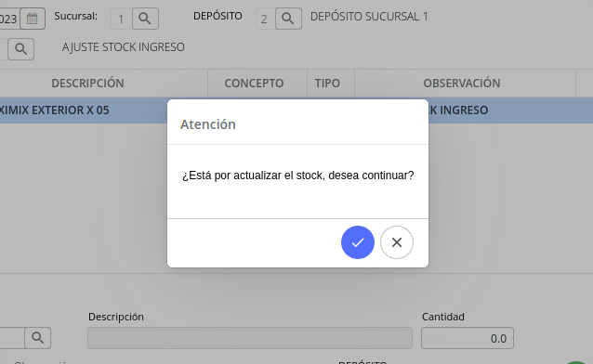Open the date picker calendar icon
This screenshot has width=593, height=364.
(33, 19)
